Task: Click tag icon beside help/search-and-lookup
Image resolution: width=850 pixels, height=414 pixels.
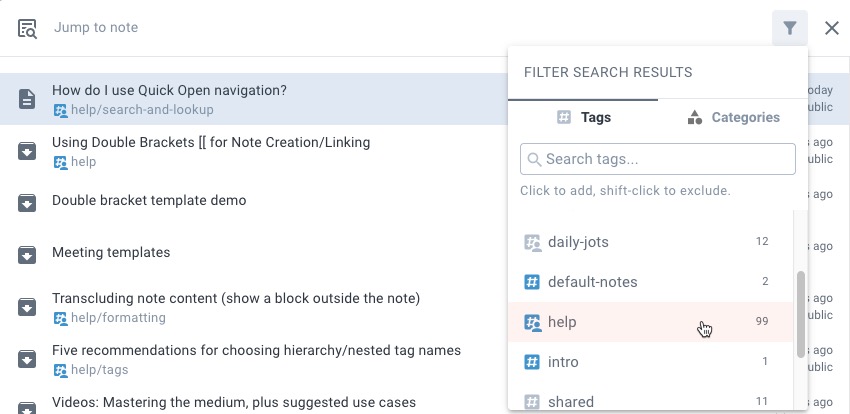Action: pyautogui.click(x=61, y=111)
